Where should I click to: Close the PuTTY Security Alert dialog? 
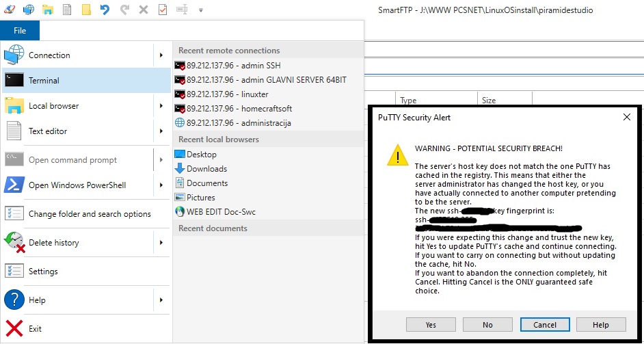627,117
